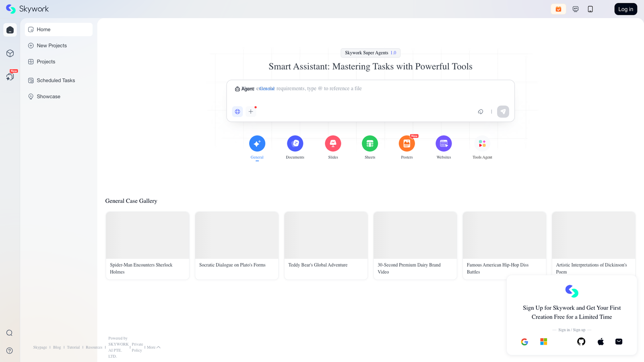Open the chat icon with the New badge
Viewport: 644px width, 362px height.
[10, 76]
